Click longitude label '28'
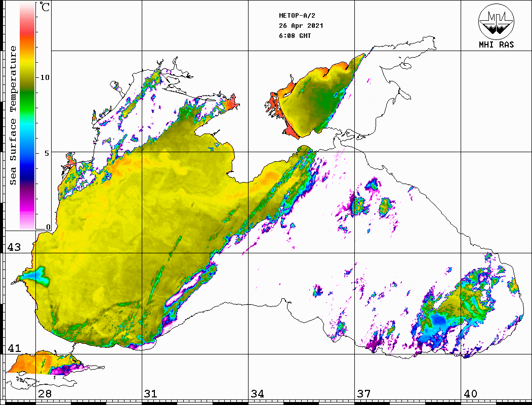532x405 pixels. point(45,393)
